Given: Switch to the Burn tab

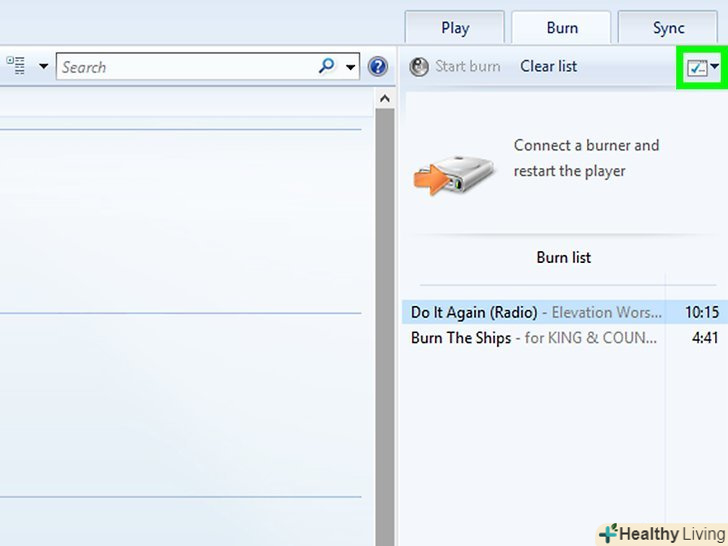Looking at the screenshot, I should pyautogui.click(x=561, y=28).
